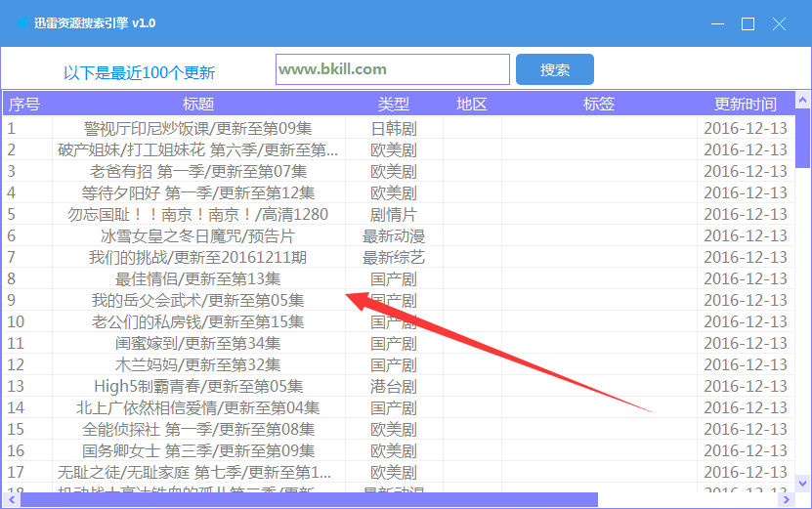
Task: Minimize the 迅雷资源搜索引擎 window
Action: pos(717,23)
